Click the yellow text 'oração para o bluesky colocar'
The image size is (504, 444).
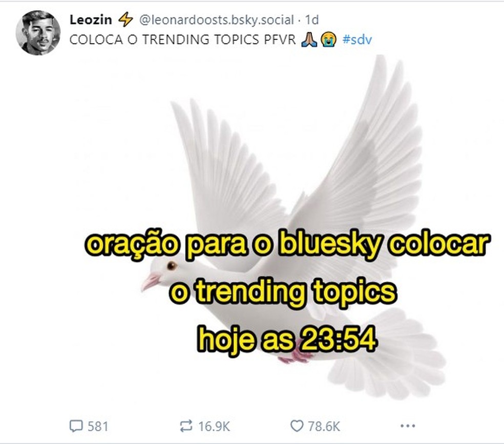coord(287,245)
